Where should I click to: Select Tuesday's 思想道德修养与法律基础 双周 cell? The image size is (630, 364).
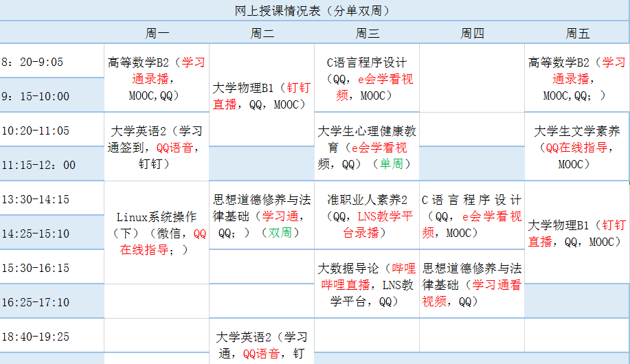point(262,216)
